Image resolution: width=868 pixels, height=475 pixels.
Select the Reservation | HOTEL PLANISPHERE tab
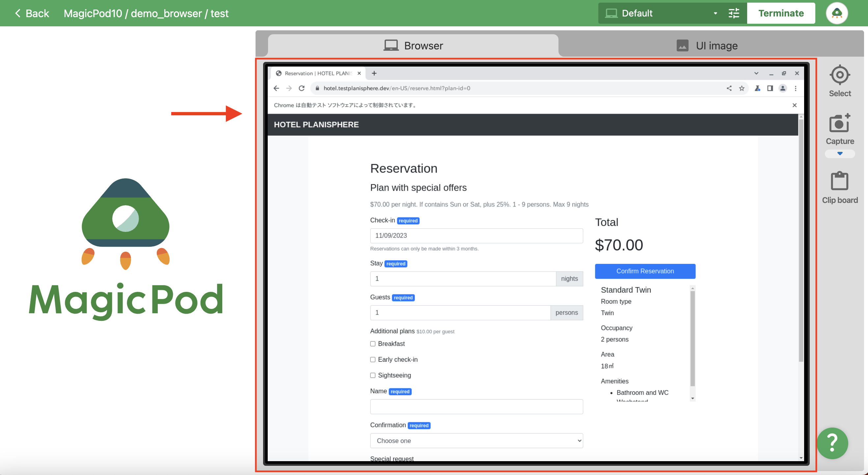point(318,73)
